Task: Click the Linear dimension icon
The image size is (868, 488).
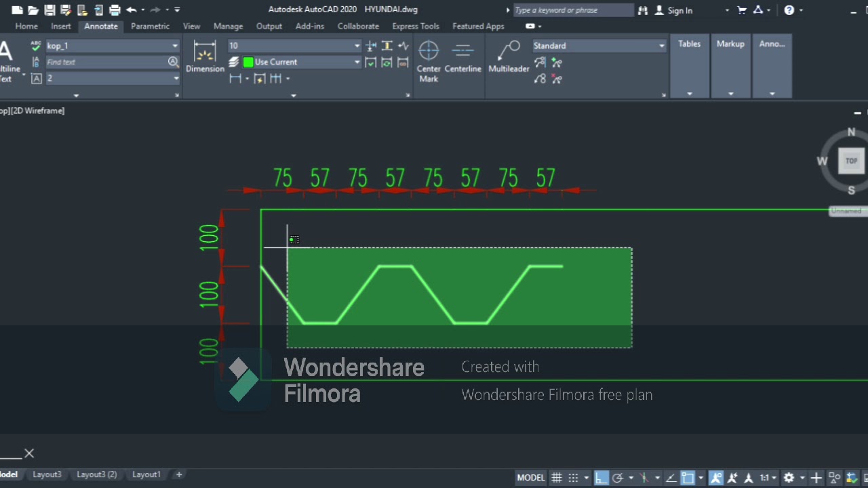Action: click(235, 79)
